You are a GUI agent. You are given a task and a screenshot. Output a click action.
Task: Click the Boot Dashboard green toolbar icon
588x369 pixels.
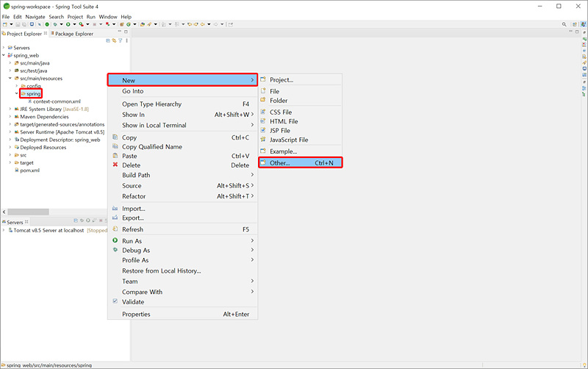click(47, 24)
